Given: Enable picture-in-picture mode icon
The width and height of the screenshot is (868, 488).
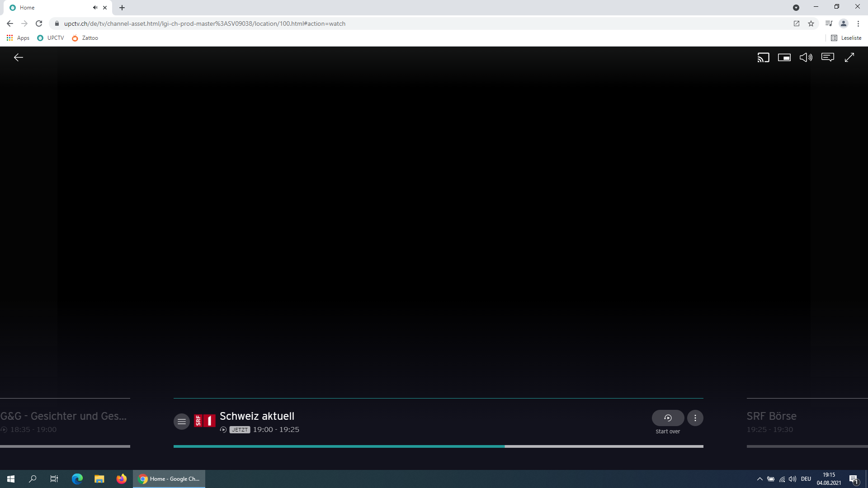Looking at the screenshot, I should (x=784, y=57).
